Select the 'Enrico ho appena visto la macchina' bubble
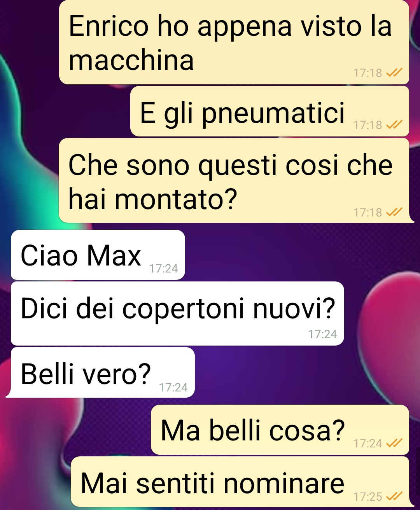 click(234, 42)
